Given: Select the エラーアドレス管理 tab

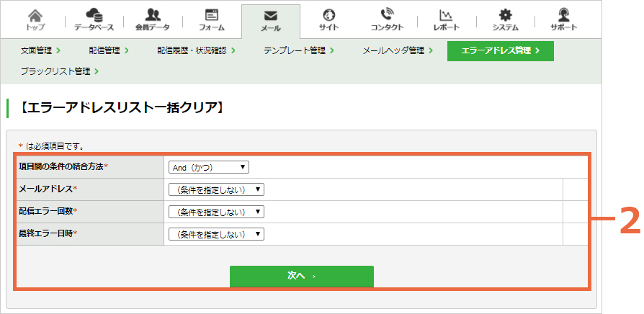Looking at the screenshot, I should [500, 51].
